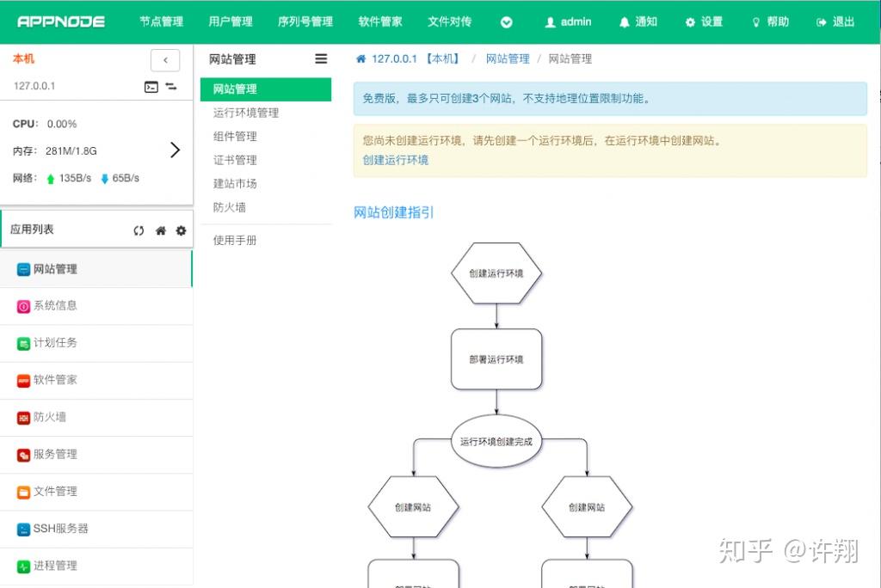The height and width of the screenshot is (588, 881).
Task: Open the terminal icon next to 127.0.0.1
Action: tap(151, 87)
